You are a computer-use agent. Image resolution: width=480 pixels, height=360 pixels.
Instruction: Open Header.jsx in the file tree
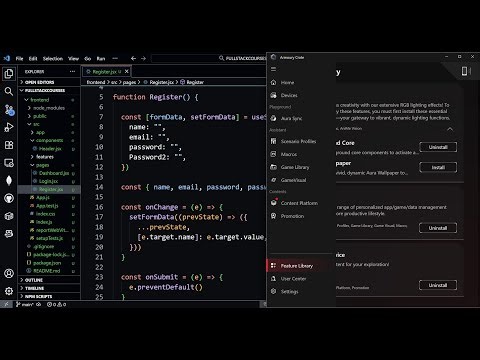pyautogui.click(x=49, y=149)
